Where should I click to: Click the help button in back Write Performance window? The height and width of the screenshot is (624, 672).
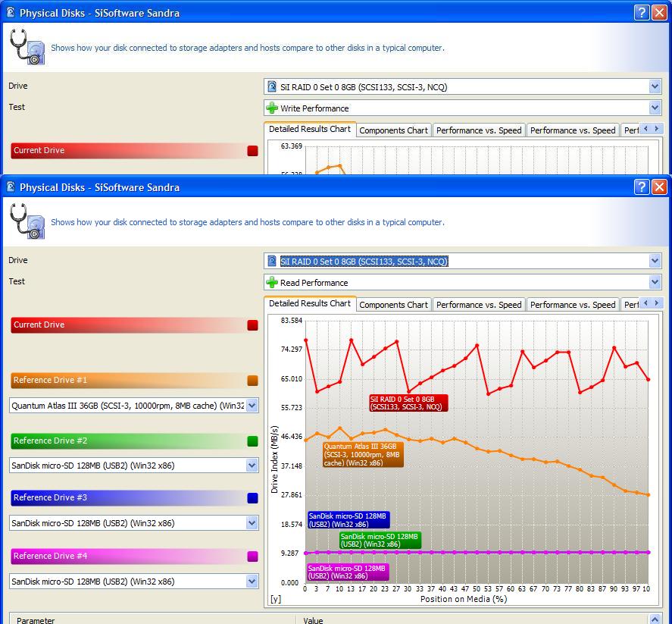tap(641, 12)
